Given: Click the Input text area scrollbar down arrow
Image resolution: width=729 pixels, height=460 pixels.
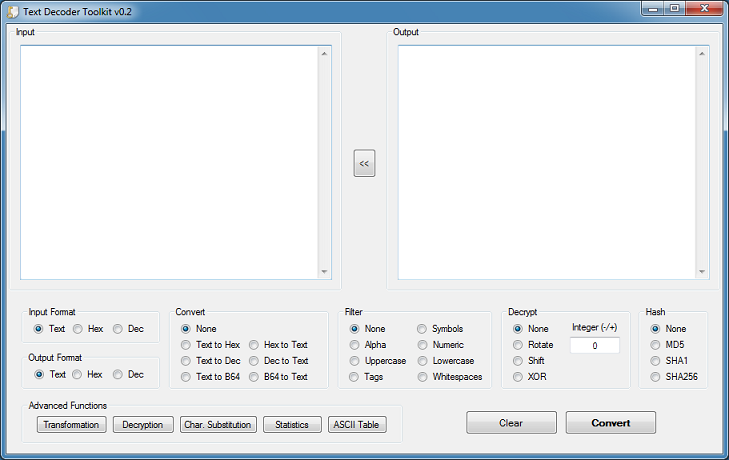Looking at the screenshot, I should (x=324, y=272).
